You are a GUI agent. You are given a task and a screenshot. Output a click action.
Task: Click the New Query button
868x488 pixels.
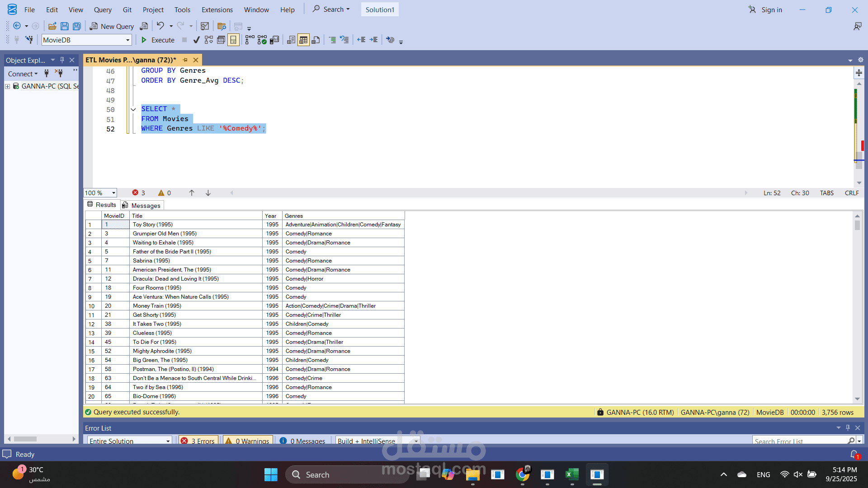pyautogui.click(x=112, y=26)
